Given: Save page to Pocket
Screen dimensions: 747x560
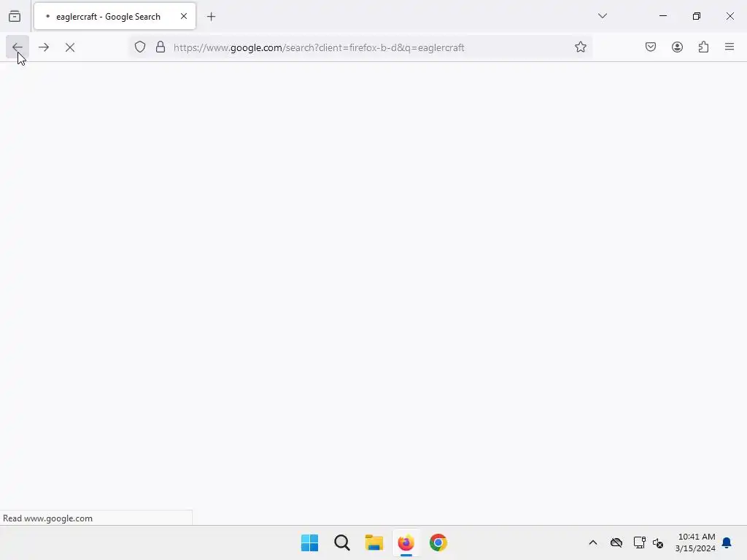Looking at the screenshot, I should [x=651, y=47].
